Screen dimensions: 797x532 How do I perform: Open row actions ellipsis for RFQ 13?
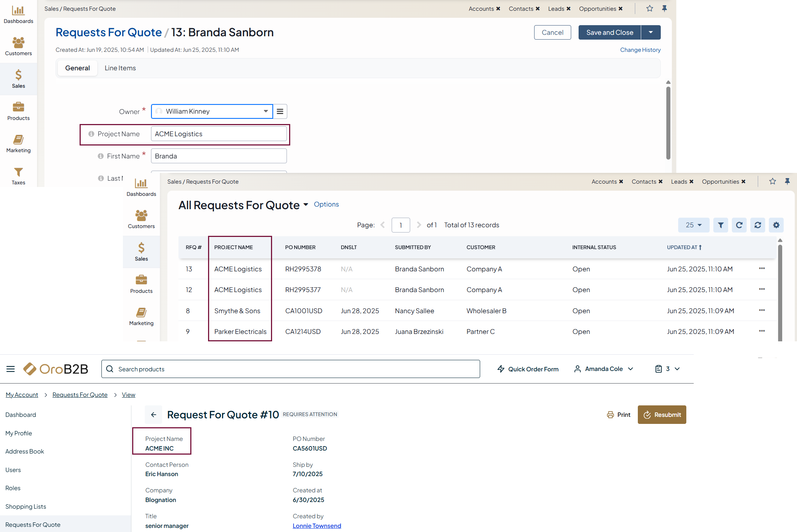click(x=761, y=268)
